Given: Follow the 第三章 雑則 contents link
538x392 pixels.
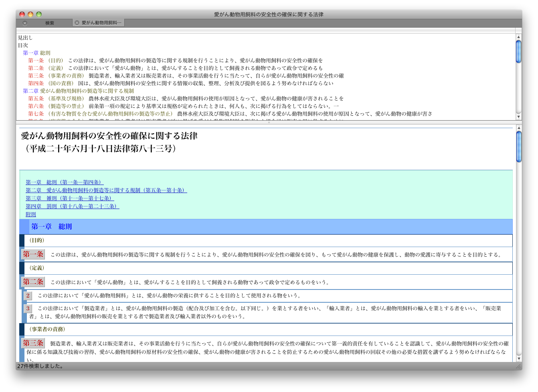Looking at the screenshot, I should tap(70, 198).
